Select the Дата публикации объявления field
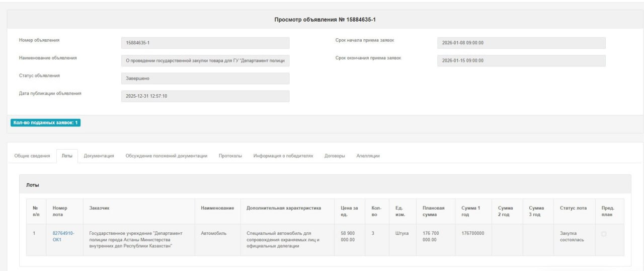Image resolution: width=644 pixels, height=271 pixels. [x=205, y=96]
